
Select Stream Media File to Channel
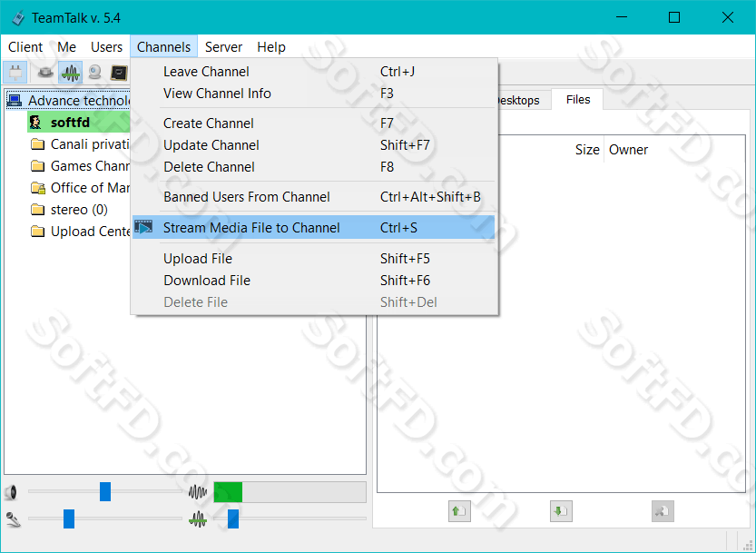314,227
